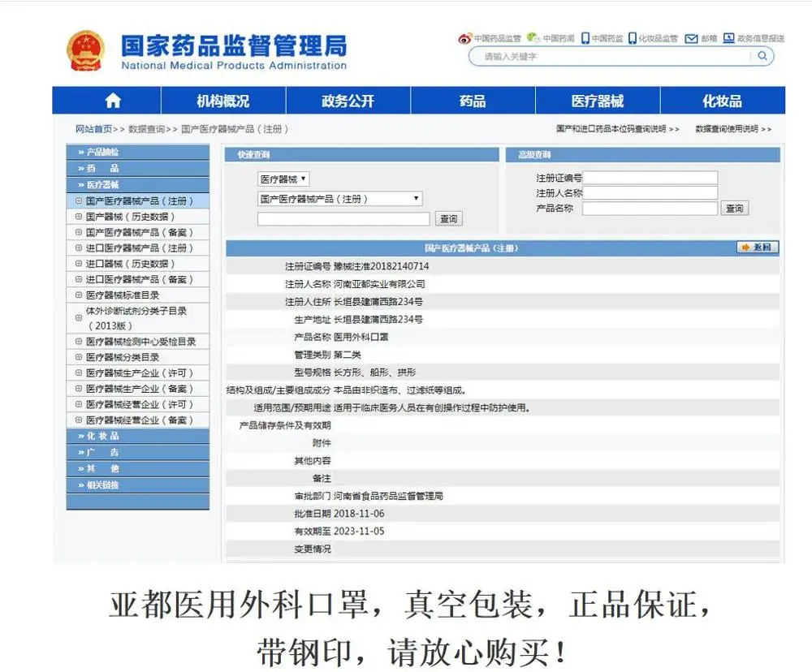
Task: Click the 豫械注准20182140714 registration number
Action: pos(381,266)
